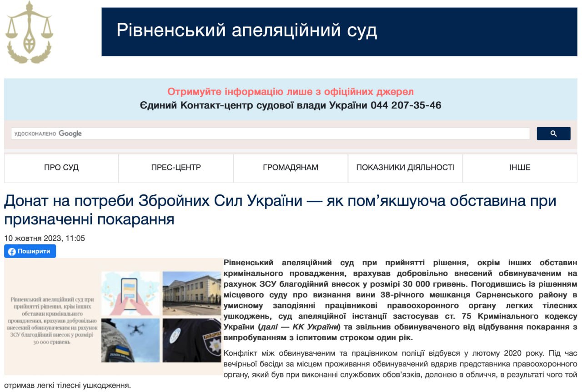Viewport: 582px width, 392px height.
Task: Select the ГРОМАДЯНАМ menu section
Action: 291,168
